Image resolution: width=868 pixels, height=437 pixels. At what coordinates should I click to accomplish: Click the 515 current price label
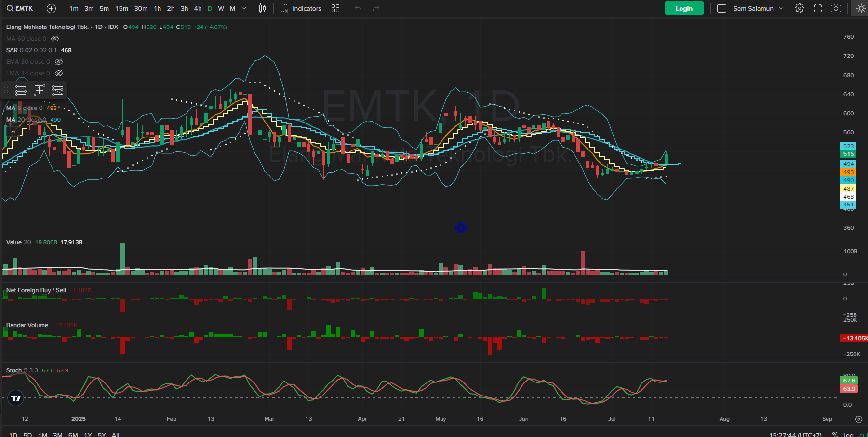pyautogui.click(x=848, y=154)
